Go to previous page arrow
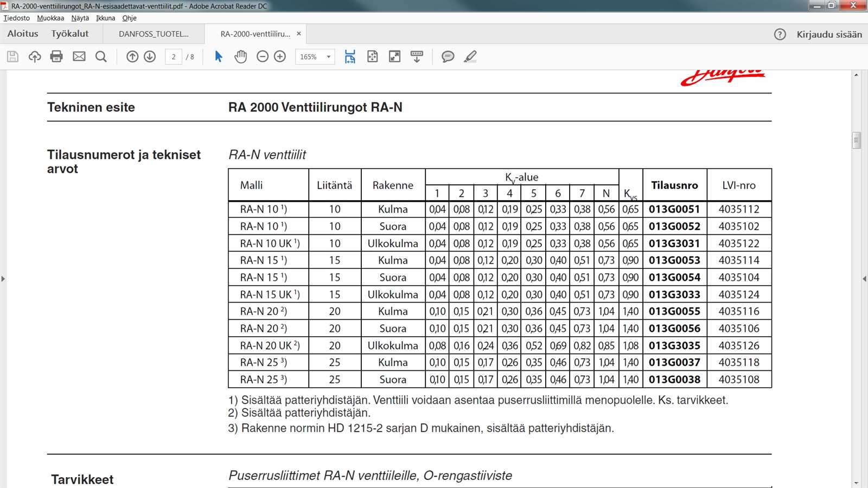The image size is (868, 488). tap(132, 56)
